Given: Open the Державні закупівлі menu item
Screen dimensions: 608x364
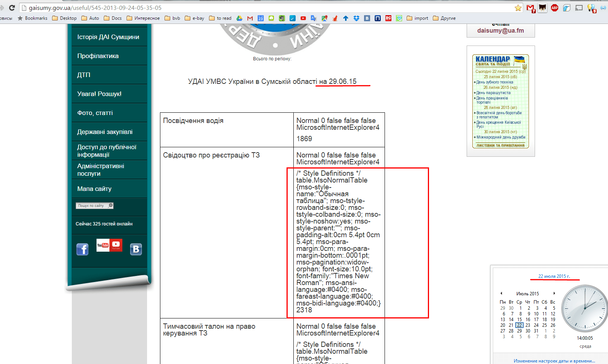Looking at the screenshot, I should [x=109, y=132].
